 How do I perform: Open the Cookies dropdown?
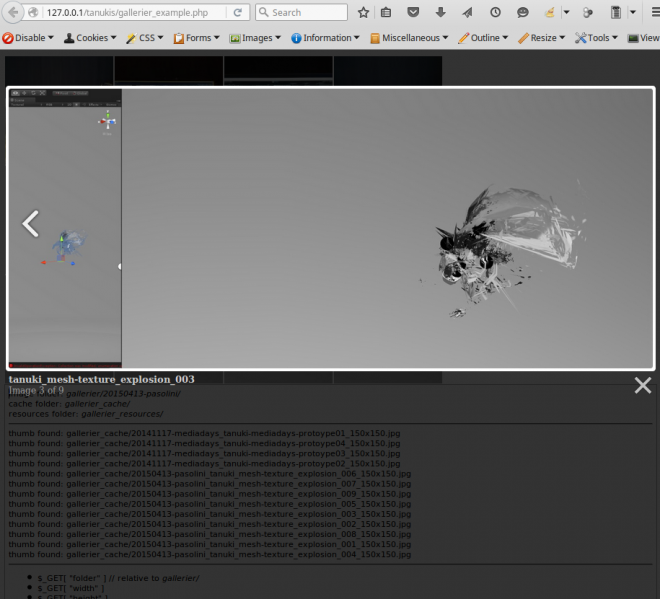91,38
